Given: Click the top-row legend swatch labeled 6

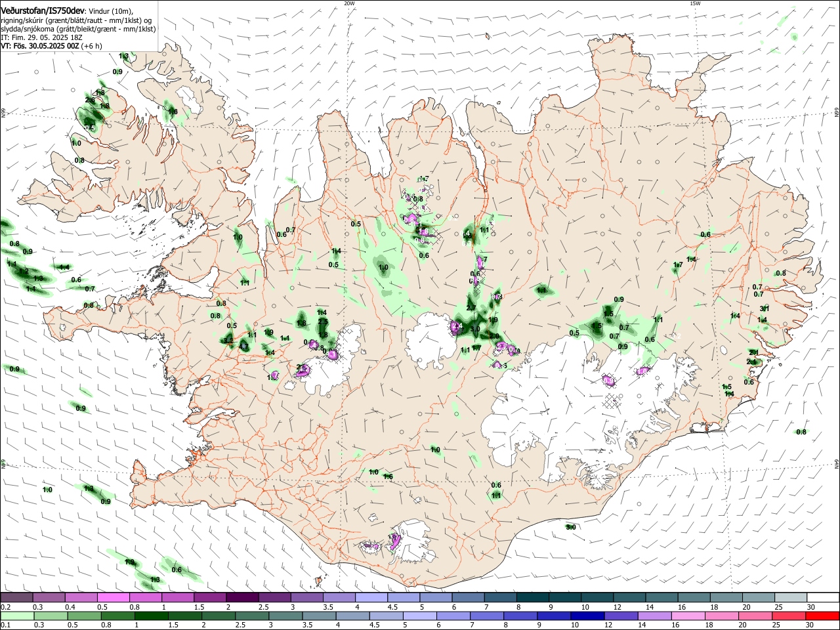Looking at the screenshot, I should (467, 597).
